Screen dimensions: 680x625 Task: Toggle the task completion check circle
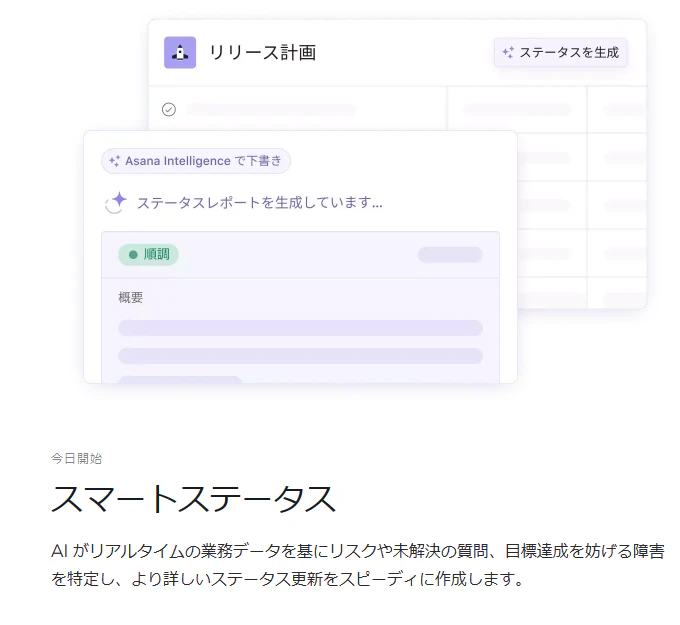[169, 109]
